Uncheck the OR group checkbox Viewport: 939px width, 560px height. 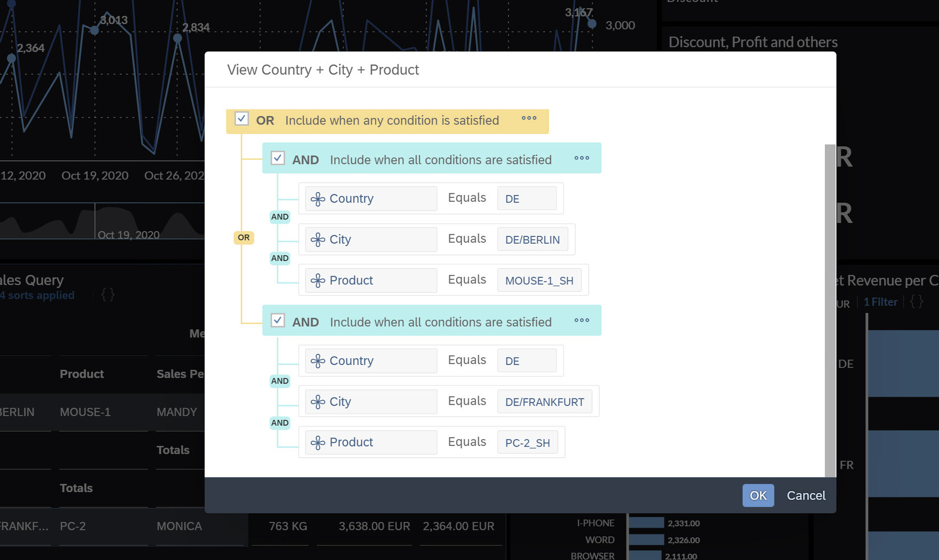point(241,118)
